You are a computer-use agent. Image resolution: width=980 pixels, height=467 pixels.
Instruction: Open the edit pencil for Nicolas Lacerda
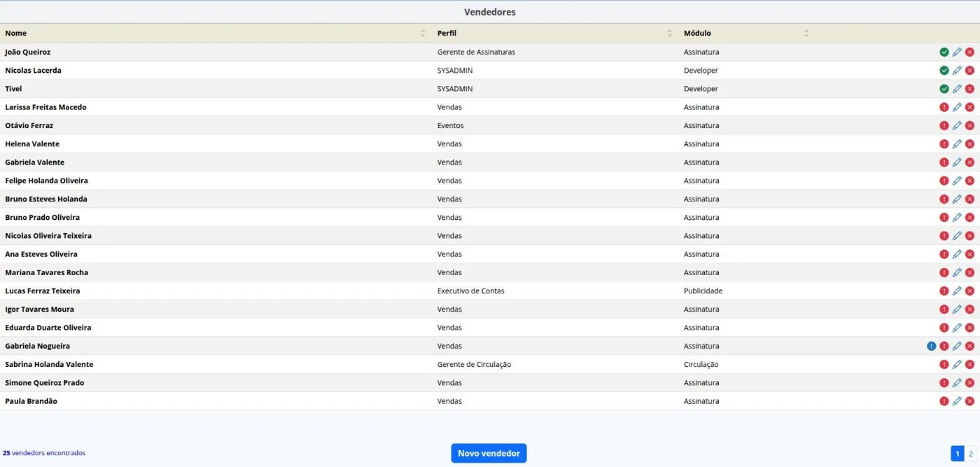coord(957,70)
